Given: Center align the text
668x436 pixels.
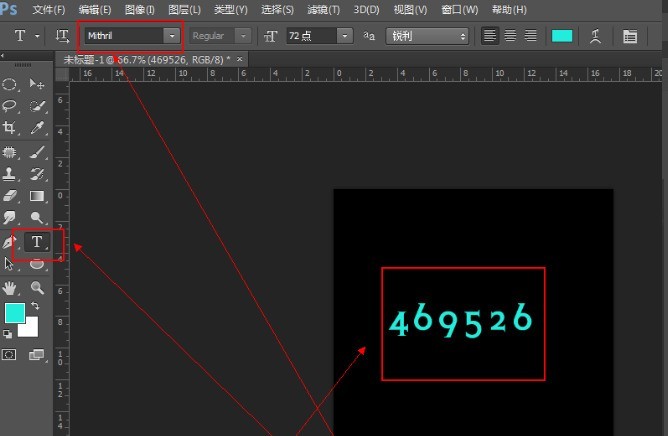Looking at the screenshot, I should (x=510, y=36).
